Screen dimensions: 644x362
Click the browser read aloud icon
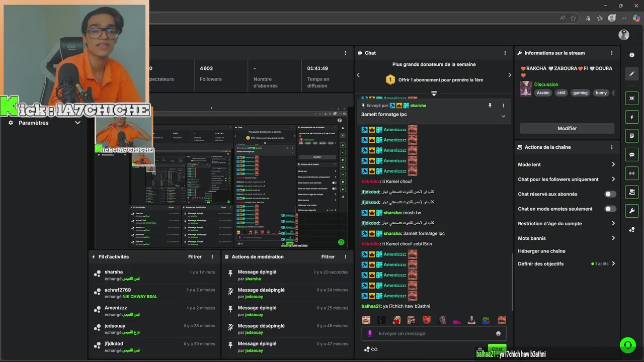pyautogui.click(x=562, y=18)
